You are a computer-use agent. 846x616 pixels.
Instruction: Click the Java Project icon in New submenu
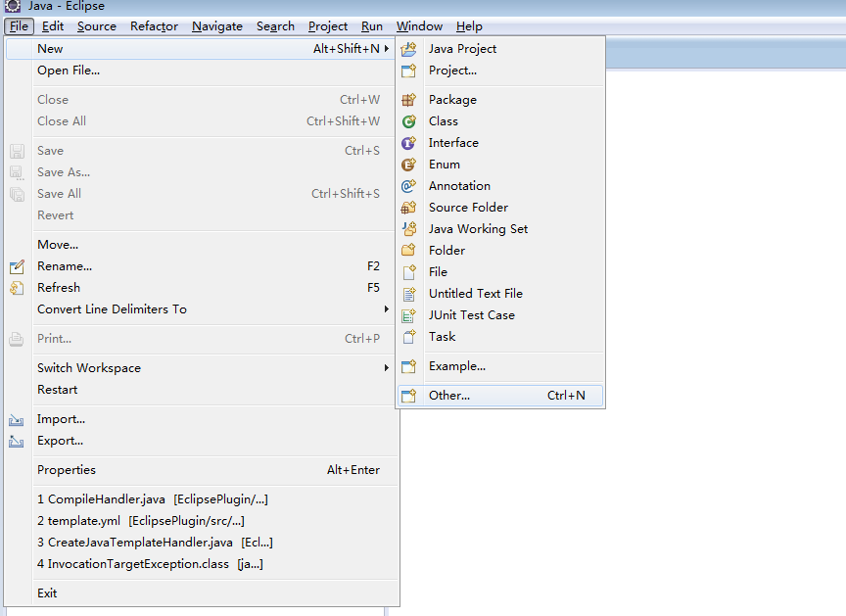409,49
